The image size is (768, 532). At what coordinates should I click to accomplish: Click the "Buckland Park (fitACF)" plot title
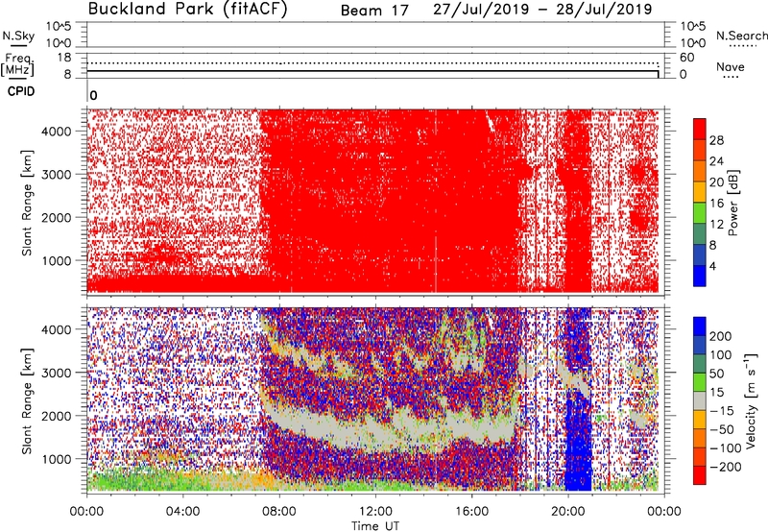click(187, 10)
